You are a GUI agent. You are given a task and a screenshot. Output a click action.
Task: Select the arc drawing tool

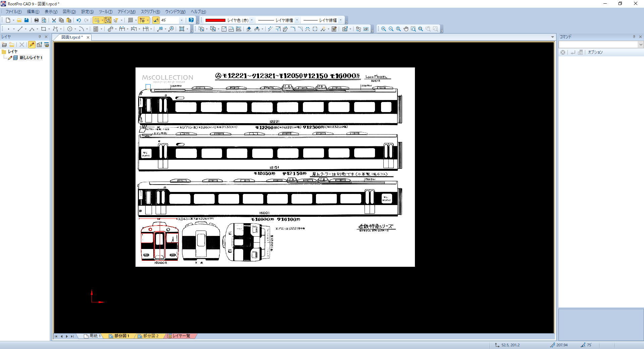point(82,29)
